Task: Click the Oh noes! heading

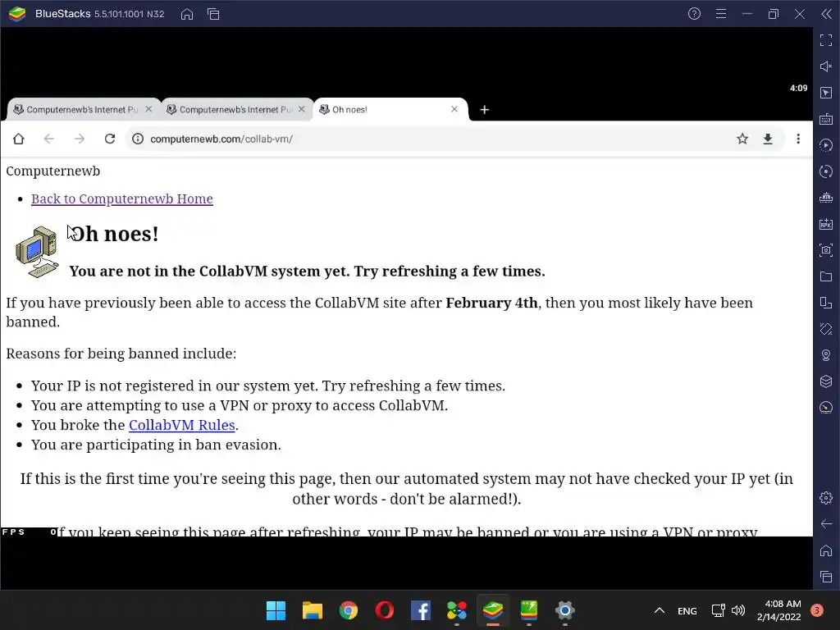Action: click(x=114, y=234)
